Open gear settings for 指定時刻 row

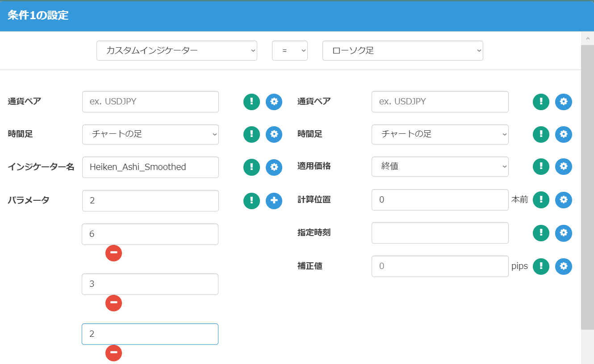[564, 233]
